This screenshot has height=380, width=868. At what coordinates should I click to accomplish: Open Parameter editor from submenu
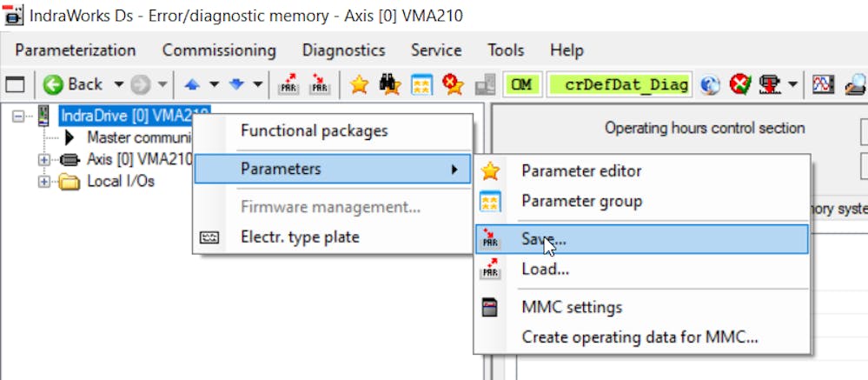coord(581,171)
